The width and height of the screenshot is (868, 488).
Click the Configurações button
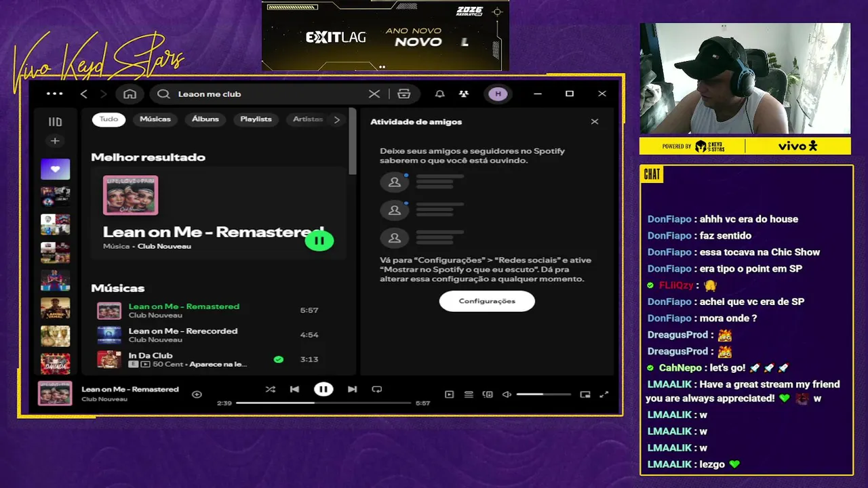[487, 301]
